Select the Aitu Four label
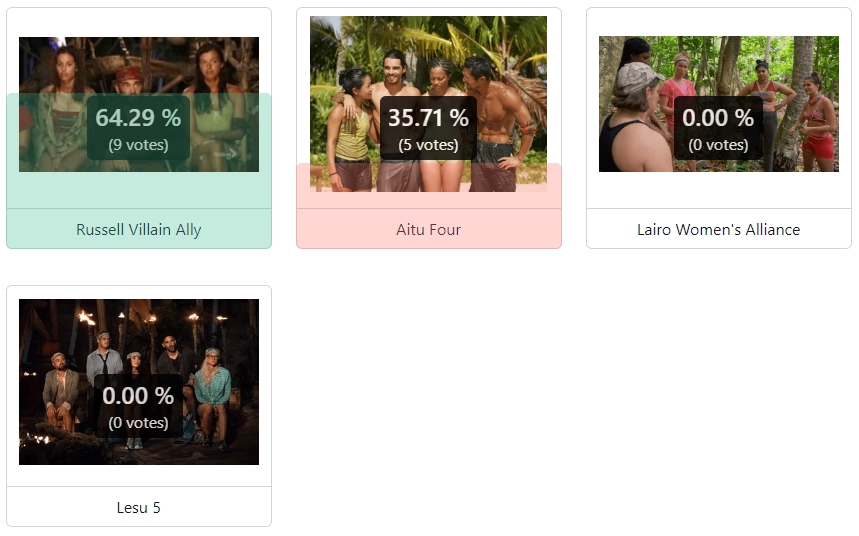The height and width of the screenshot is (536, 859). click(428, 229)
